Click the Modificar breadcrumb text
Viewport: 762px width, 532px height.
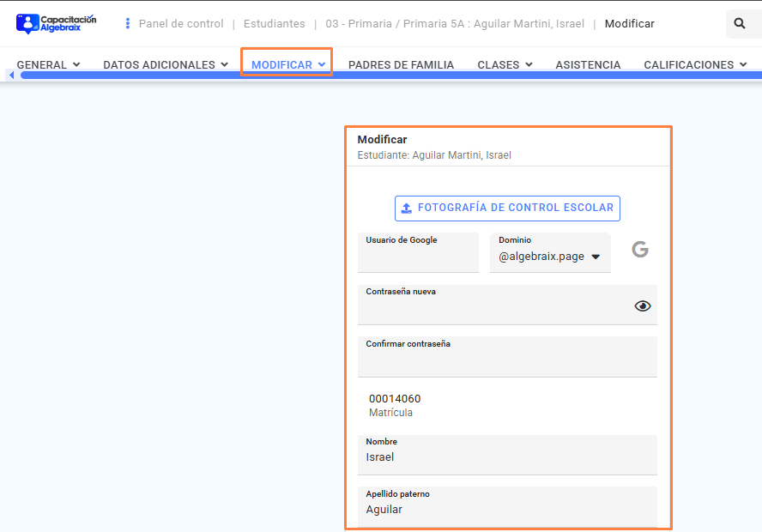(629, 23)
